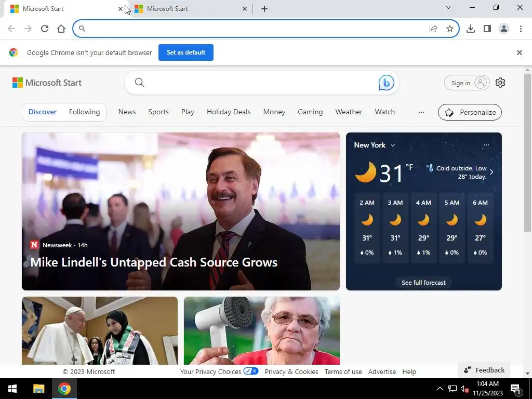The width and height of the screenshot is (532, 399).
Task: Open Microsoft Start settings gear
Action: [500, 83]
